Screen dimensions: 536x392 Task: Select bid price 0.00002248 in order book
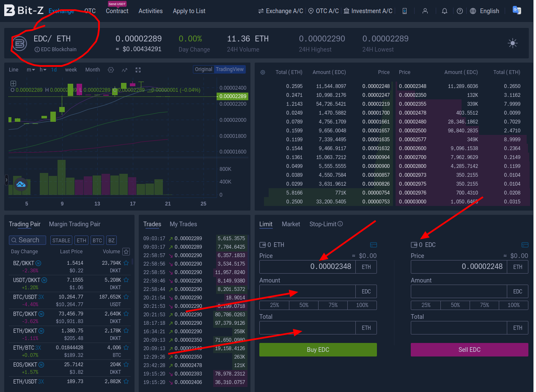(376, 86)
